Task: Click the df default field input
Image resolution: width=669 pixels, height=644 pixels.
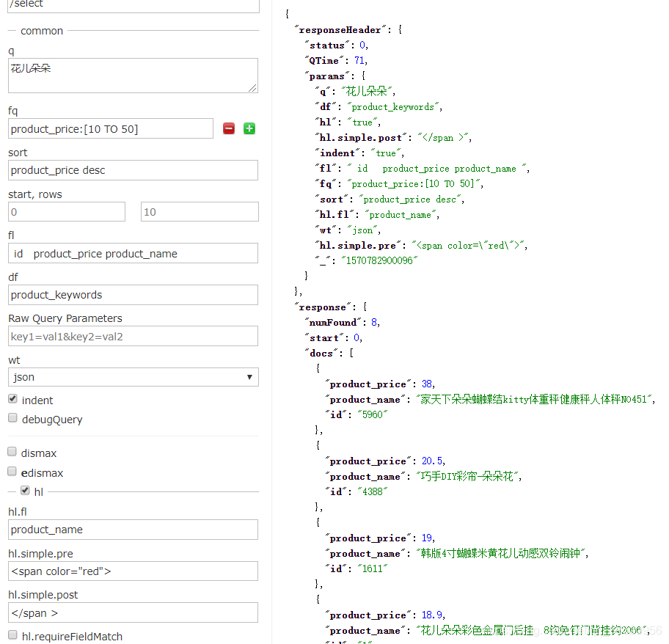Action: click(x=133, y=295)
